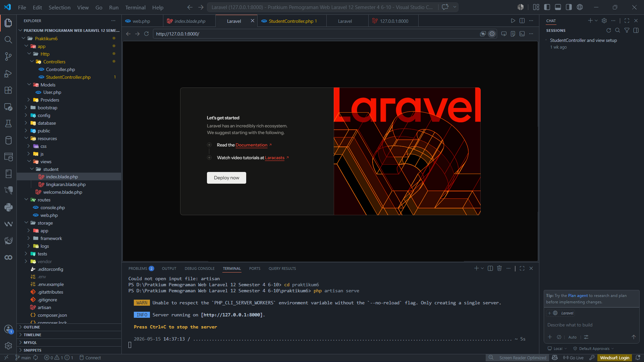644x362 pixels.
Task: Toggle the secondary side bar visibility
Action: click(569, 7)
